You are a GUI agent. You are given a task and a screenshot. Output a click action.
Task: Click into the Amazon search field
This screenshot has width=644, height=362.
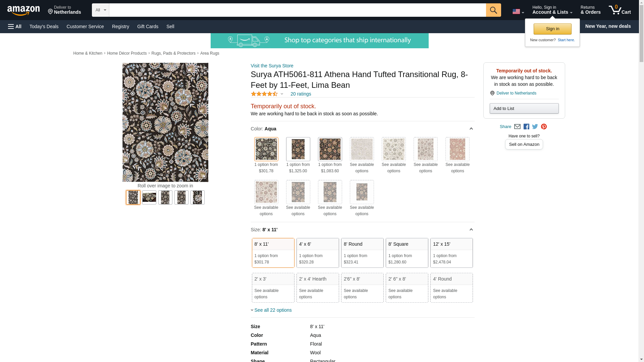coord(297,10)
